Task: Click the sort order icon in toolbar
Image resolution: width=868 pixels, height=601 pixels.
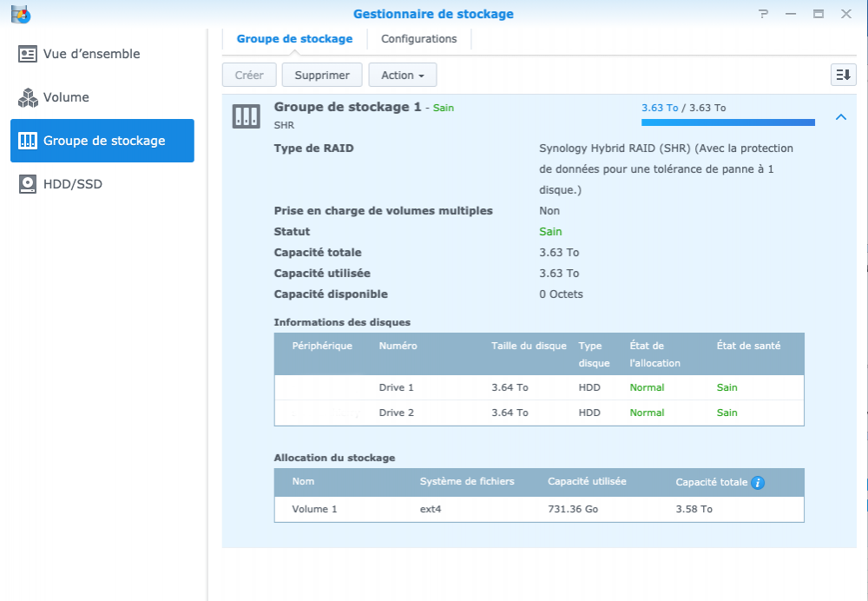Action: (x=843, y=76)
